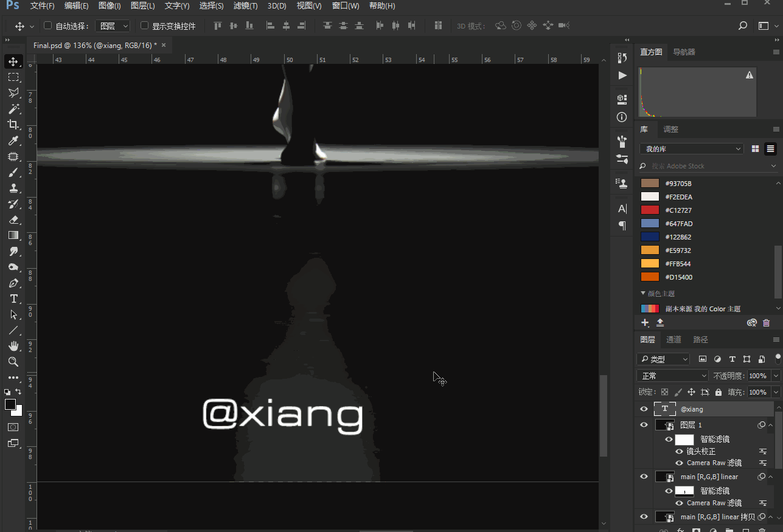This screenshot has height=532, width=783.
Task: Select the Brush tool
Action: (x=13, y=173)
